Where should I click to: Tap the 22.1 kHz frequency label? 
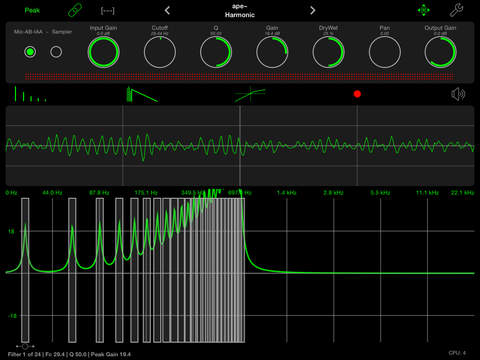(x=462, y=193)
